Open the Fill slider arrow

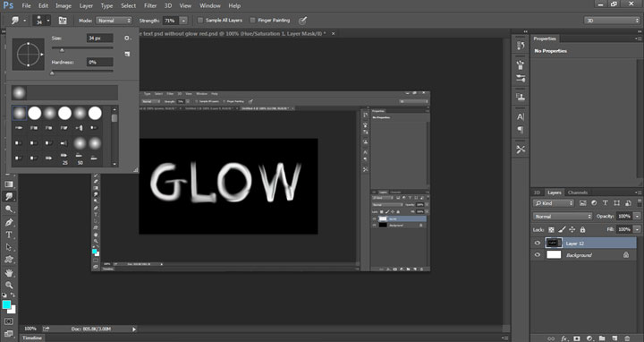637,229
